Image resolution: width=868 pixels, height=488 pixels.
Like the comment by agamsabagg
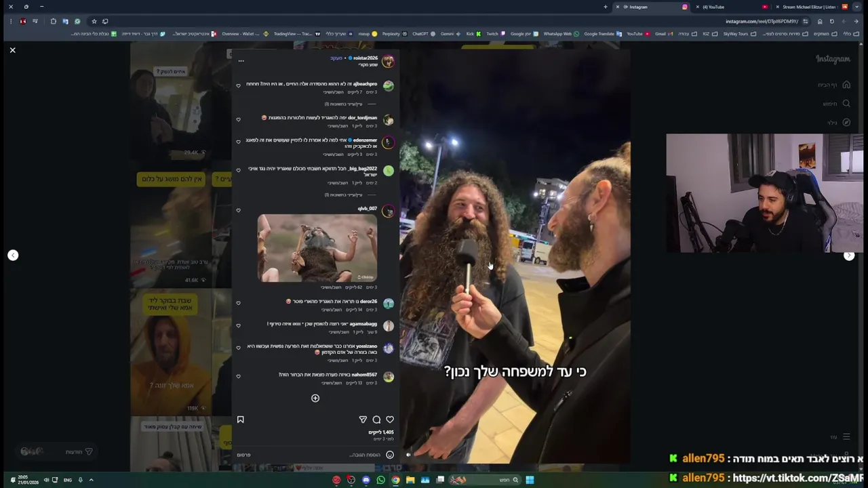tap(238, 325)
